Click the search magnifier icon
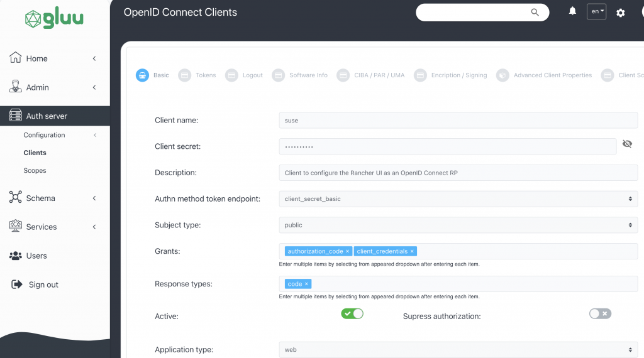The image size is (644, 358). (x=535, y=12)
